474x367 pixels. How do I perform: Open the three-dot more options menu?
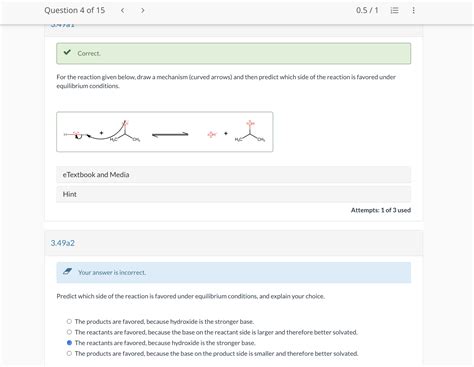pyautogui.click(x=413, y=10)
